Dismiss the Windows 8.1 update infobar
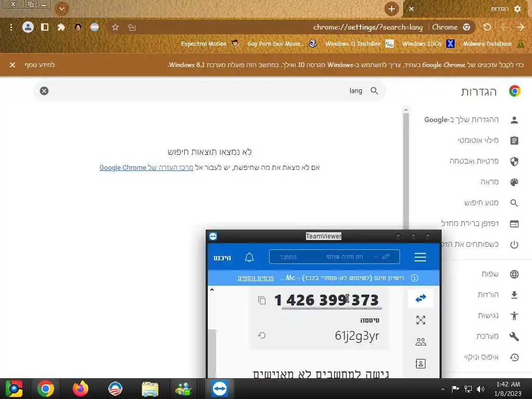Image resolution: width=532 pixels, height=399 pixels. (x=12, y=65)
